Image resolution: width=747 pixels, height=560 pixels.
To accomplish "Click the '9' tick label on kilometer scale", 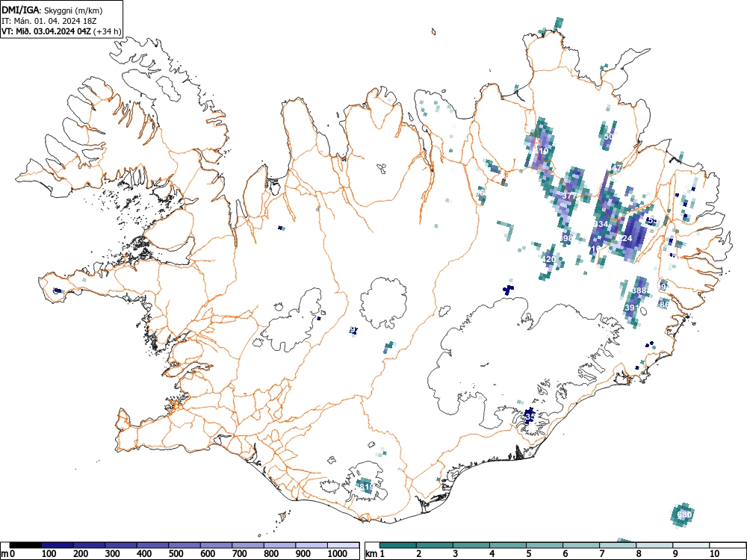I will pos(675,554).
